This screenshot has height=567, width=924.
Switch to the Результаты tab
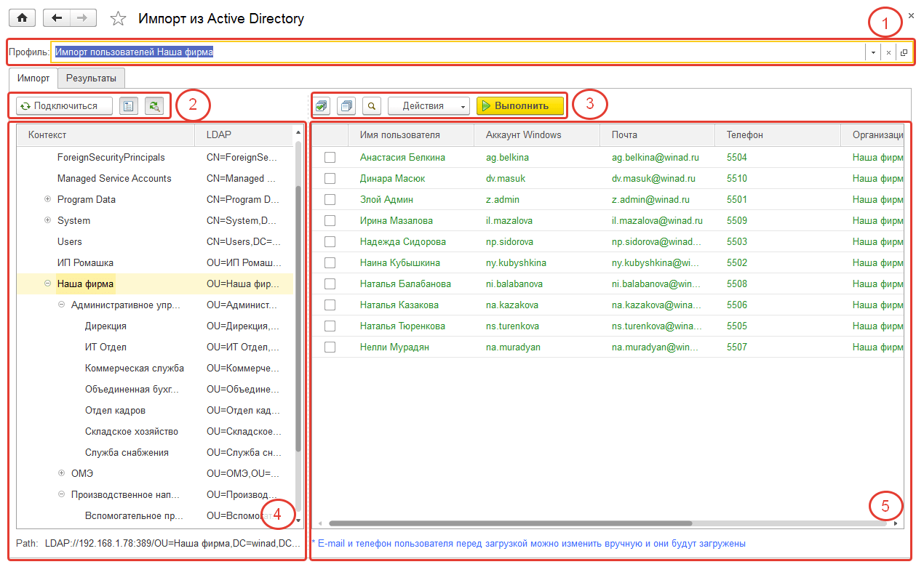pyautogui.click(x=90, y=78)
